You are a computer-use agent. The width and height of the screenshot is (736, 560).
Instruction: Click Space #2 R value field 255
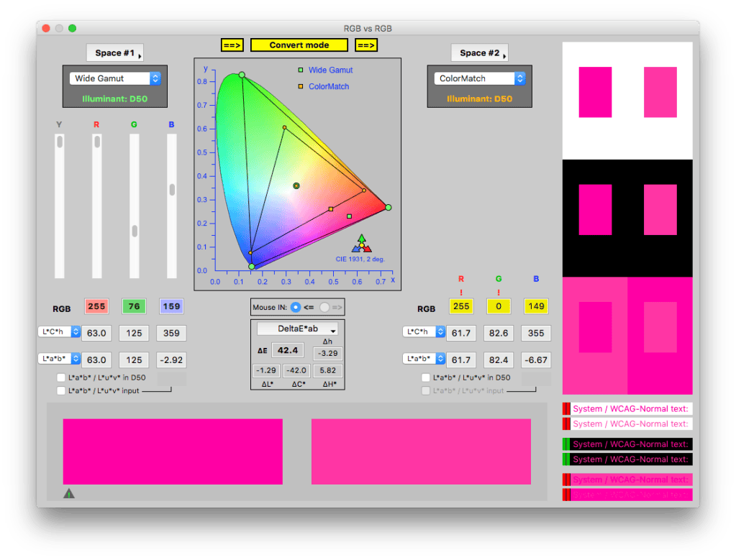[461, 306]
